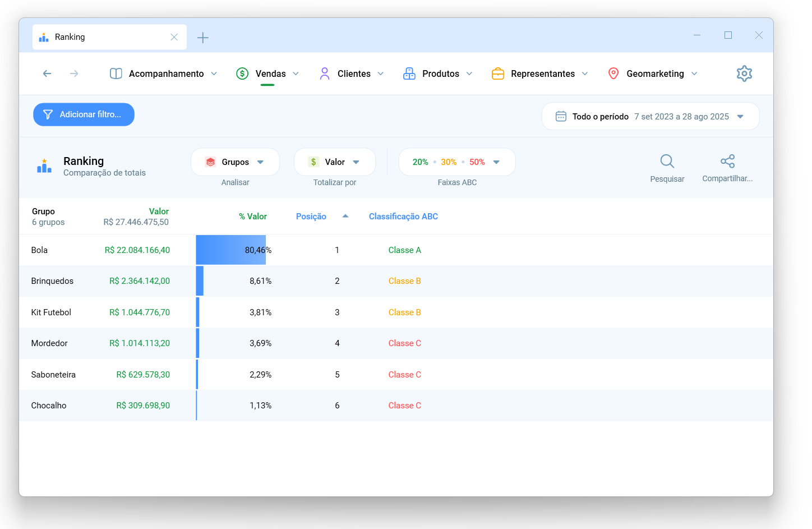812x529 pixels.
Task: Expand the Geomarketing menu chevron
Action: tap(694, 73)
